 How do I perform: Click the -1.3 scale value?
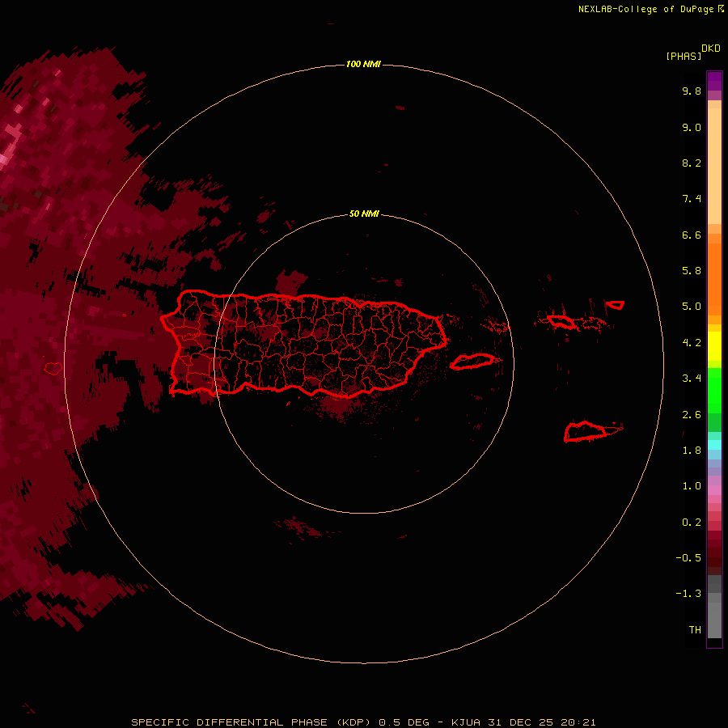[x=688, y=594]
